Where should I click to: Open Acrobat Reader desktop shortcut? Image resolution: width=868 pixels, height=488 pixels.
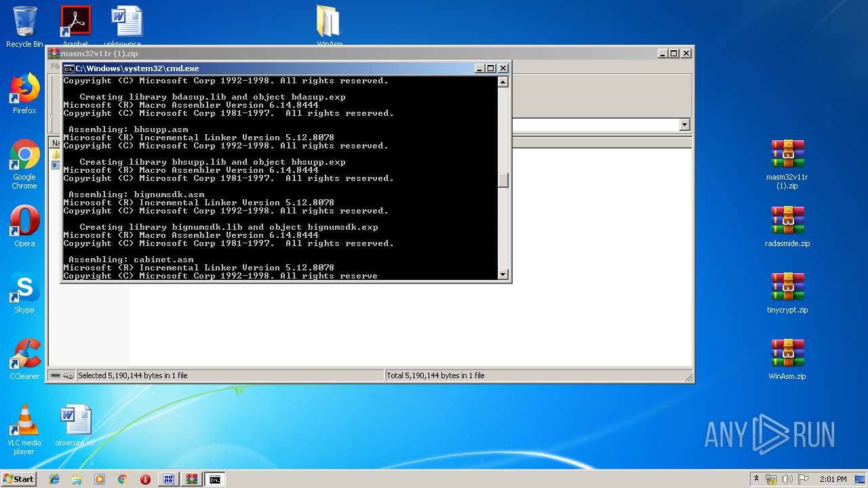(75, 26)
